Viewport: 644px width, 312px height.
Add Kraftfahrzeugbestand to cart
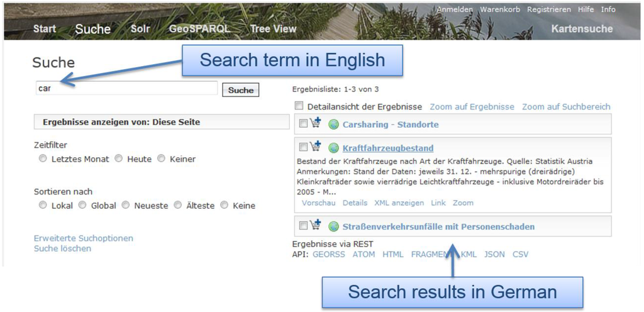[x=315, y=147]
